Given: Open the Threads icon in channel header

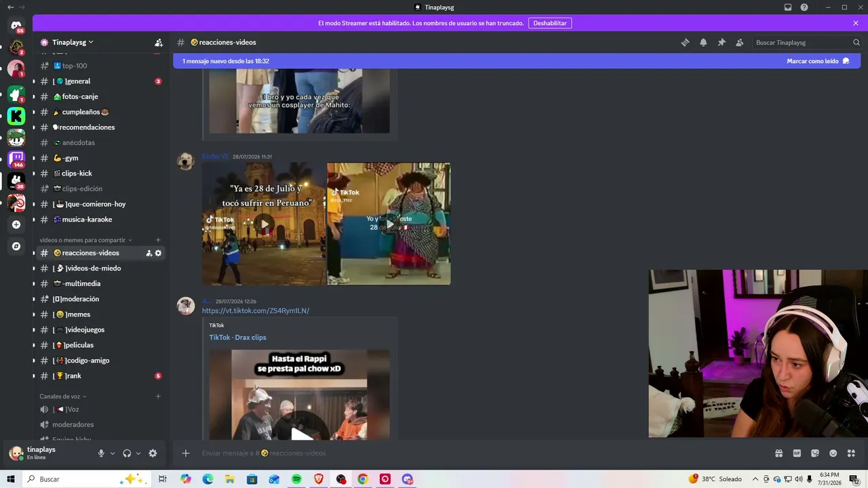Looking at the screenshot, I should pos(685,42).
